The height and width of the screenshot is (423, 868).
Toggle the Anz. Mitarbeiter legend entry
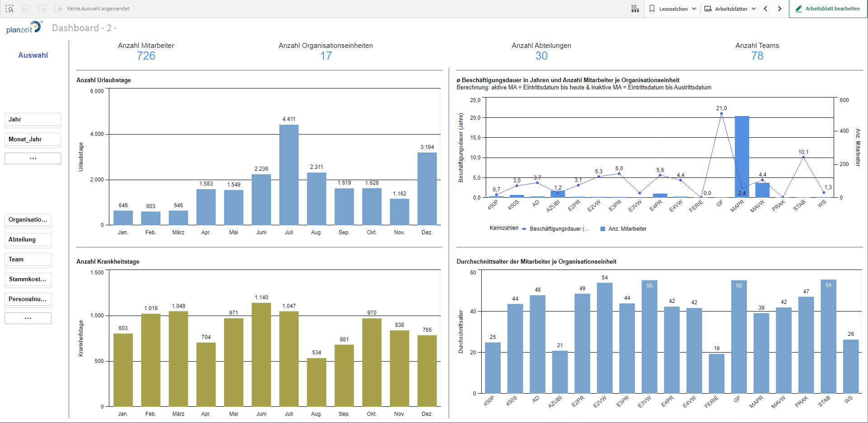[x=627, y=229]
